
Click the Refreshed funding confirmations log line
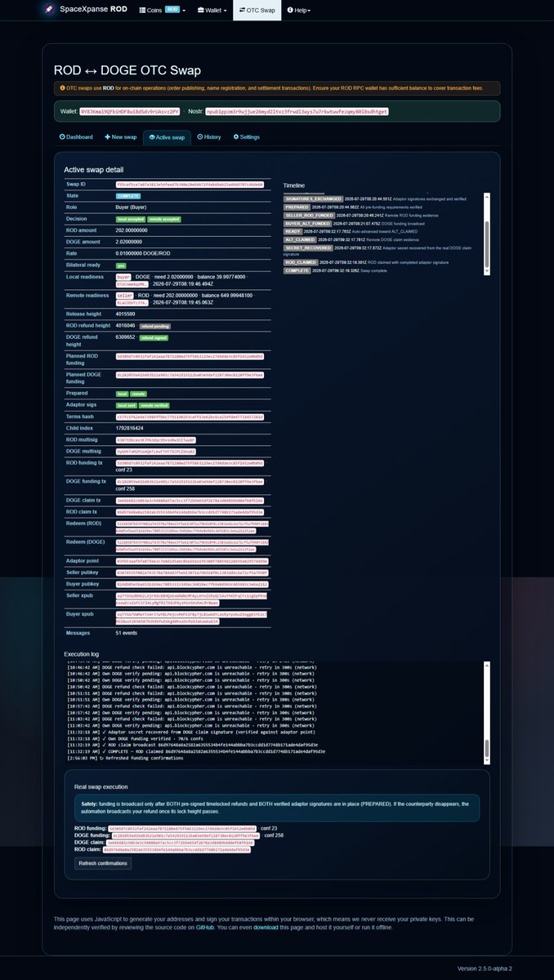point(123,756)
